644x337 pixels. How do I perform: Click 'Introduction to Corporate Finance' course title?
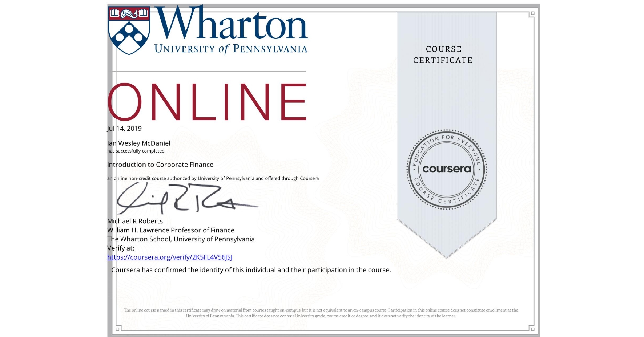[x=160, y=165]
